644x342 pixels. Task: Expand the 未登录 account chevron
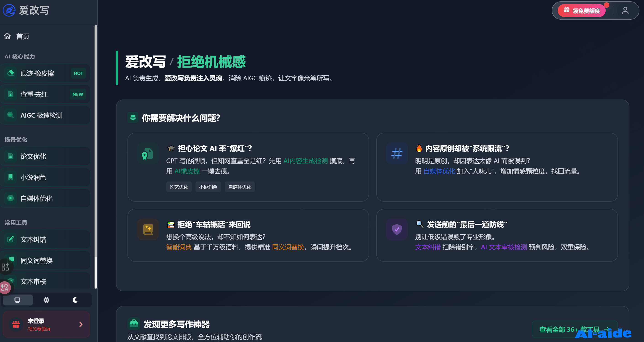click(x=81, y=324)
